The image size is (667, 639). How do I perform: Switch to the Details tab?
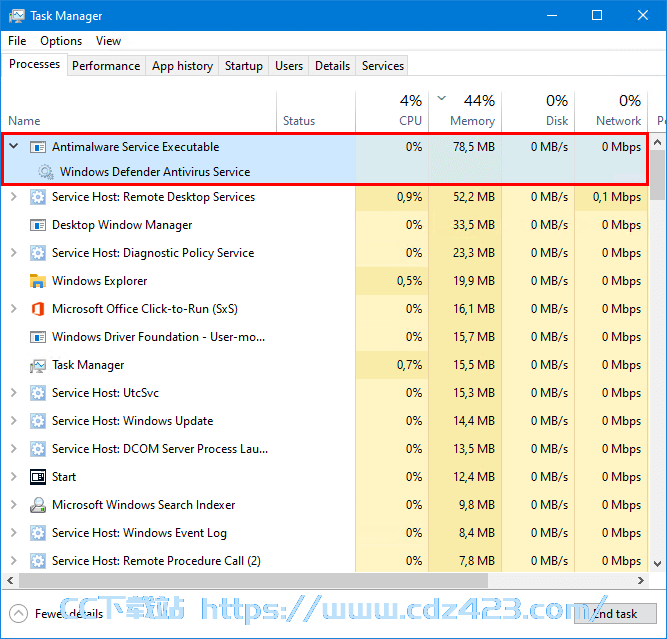click(332, 66)
